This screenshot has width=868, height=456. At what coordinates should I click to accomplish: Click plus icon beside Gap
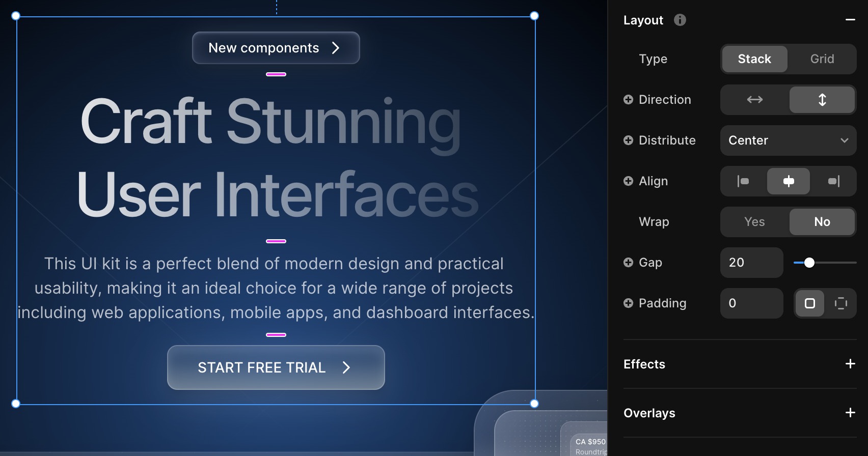(x=629, y=263)
